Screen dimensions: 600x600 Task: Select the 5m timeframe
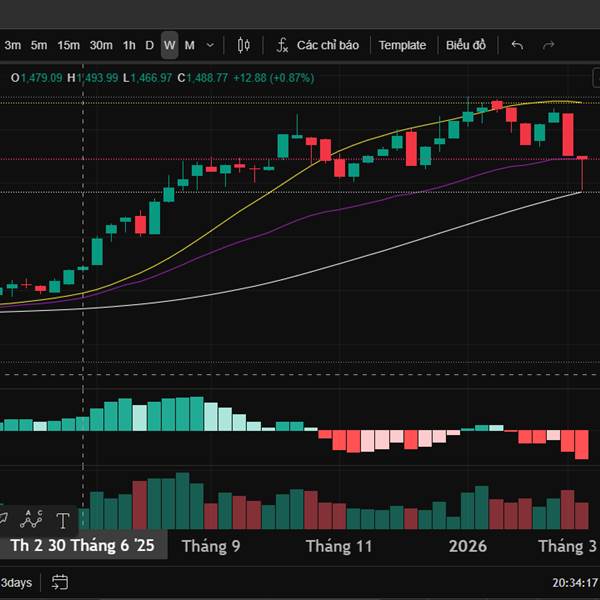39,45
